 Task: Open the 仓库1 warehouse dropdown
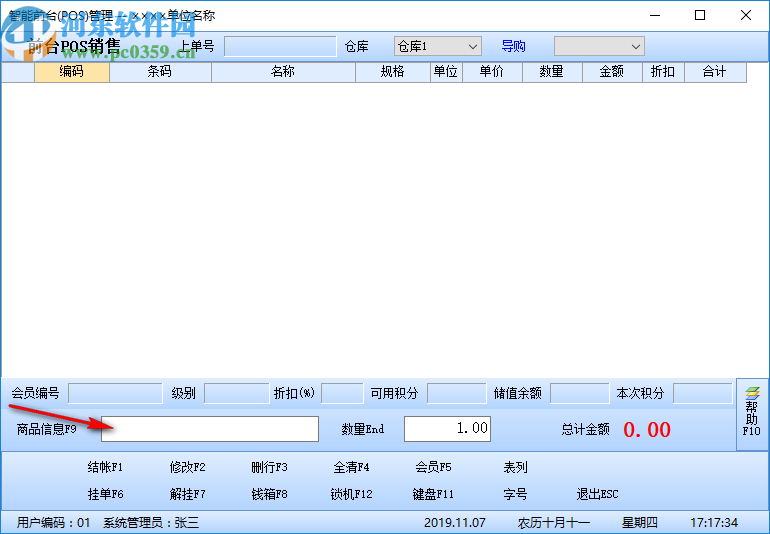coord(438,47)
